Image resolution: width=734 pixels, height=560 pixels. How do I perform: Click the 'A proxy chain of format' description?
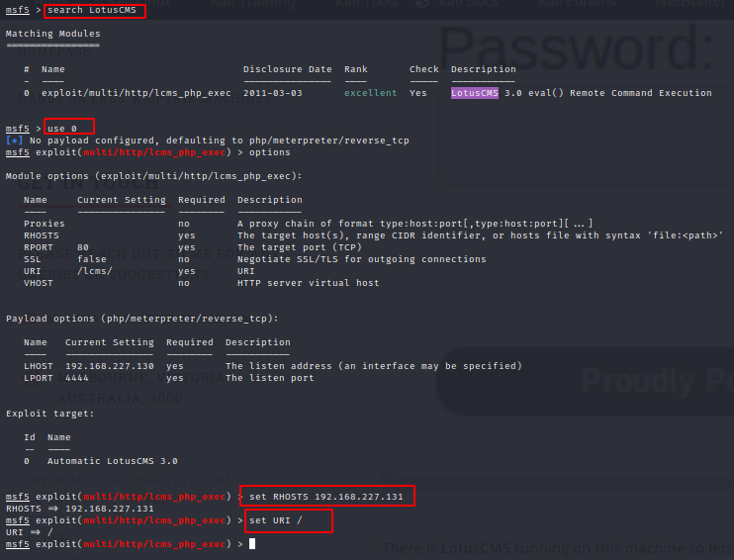coord(414,224)
